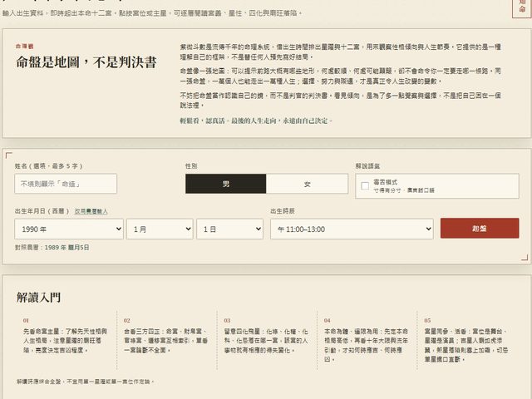Click the 解說語氣 field label
Image resolution: width=532 pixels, height=399 pixels.
367,166
